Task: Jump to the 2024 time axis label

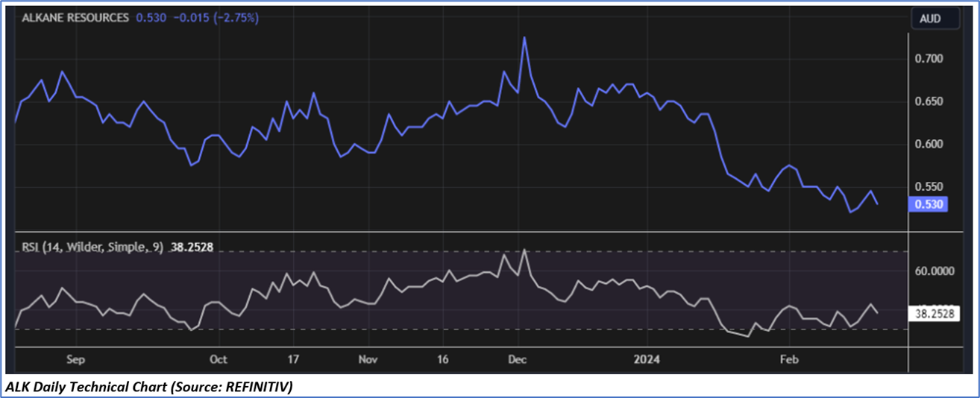Action: [647, 359]
